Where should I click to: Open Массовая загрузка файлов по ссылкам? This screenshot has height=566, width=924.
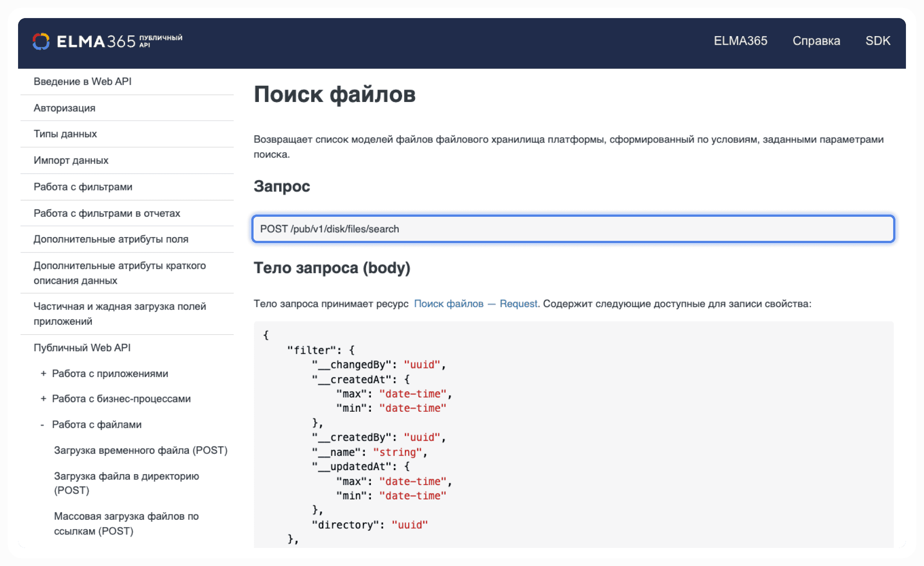pyautogui.click(x=126, y=523)
